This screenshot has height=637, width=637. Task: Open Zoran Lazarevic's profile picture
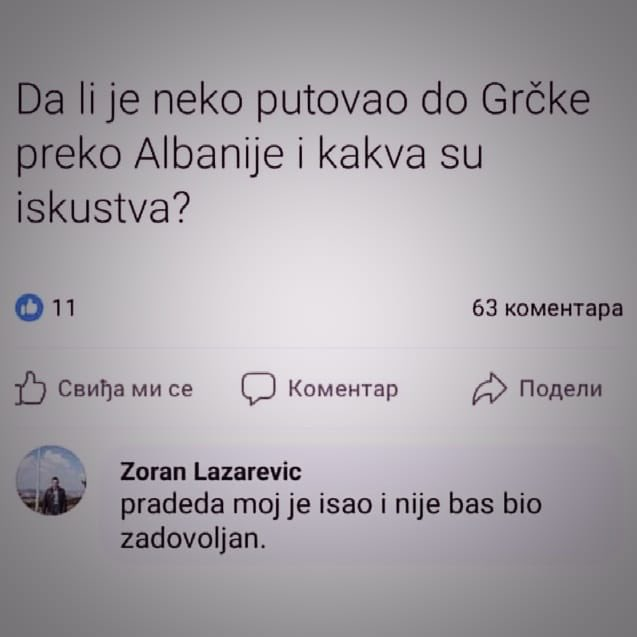point(51,481)
